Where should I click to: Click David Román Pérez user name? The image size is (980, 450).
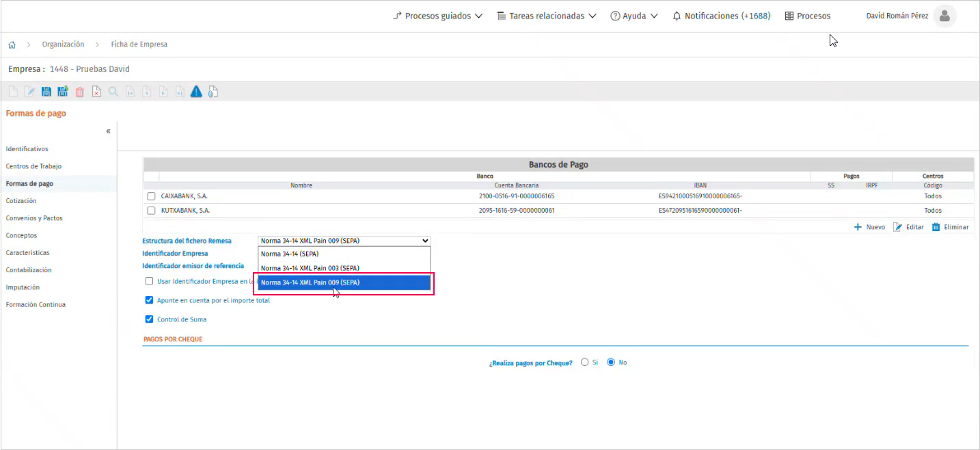[x=897, y=16]
